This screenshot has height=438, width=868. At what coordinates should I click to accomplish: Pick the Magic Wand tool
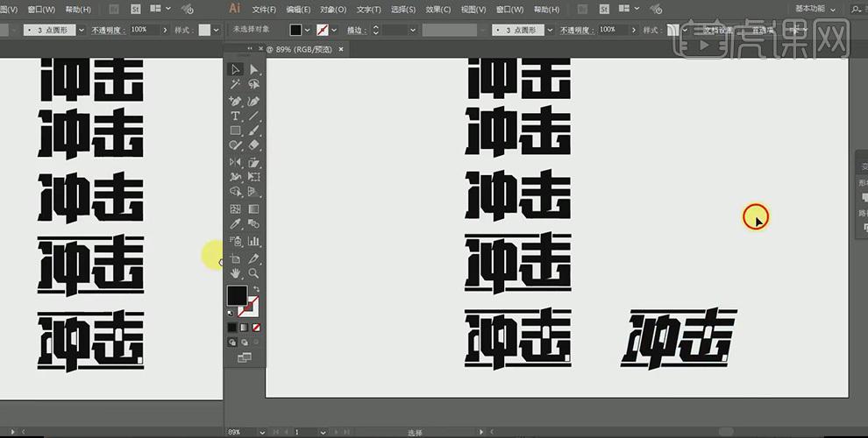pos(235,85)
